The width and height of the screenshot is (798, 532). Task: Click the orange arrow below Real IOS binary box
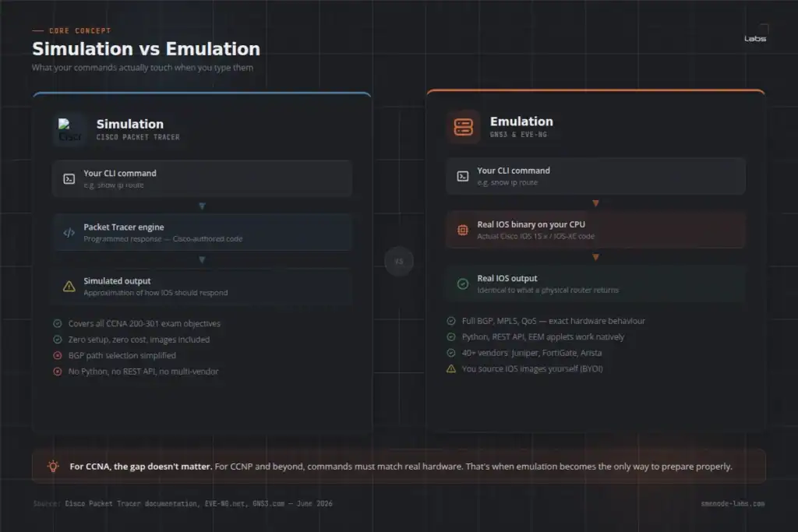coord(595,257)
